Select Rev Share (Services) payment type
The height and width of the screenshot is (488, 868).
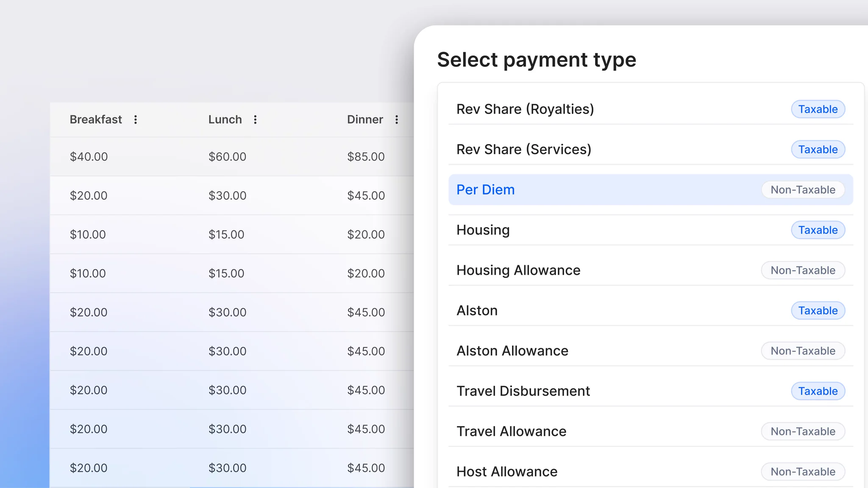pyautogui.click(x=651, y=150)
